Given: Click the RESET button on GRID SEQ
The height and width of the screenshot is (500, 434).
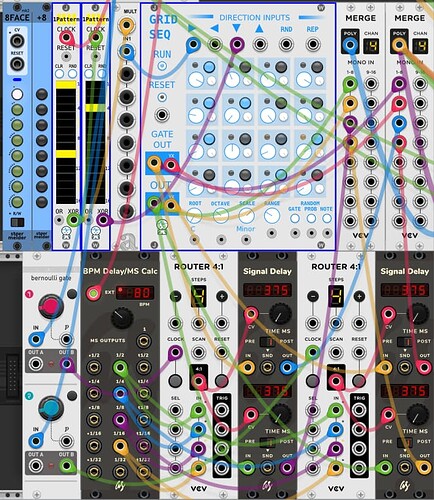Looking at the screenshot, I should [x=162, y=97].
